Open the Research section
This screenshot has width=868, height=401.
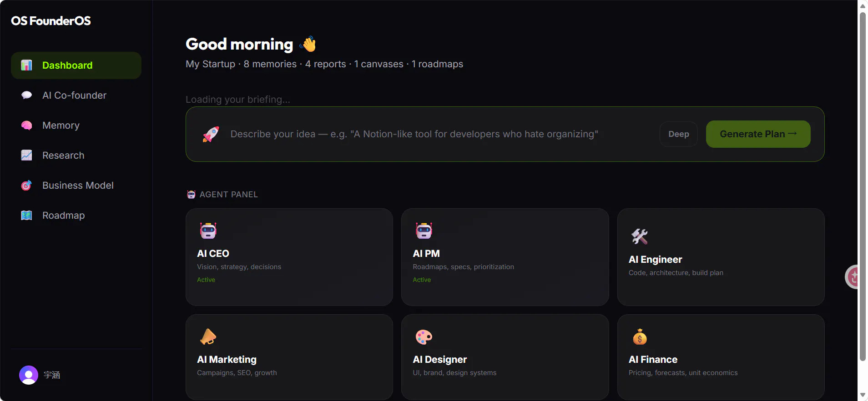coord(76,155)
